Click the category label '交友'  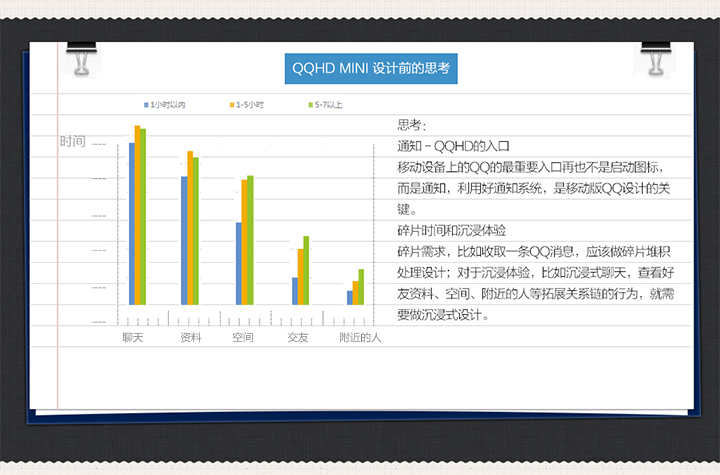click(x=298, y=338)
